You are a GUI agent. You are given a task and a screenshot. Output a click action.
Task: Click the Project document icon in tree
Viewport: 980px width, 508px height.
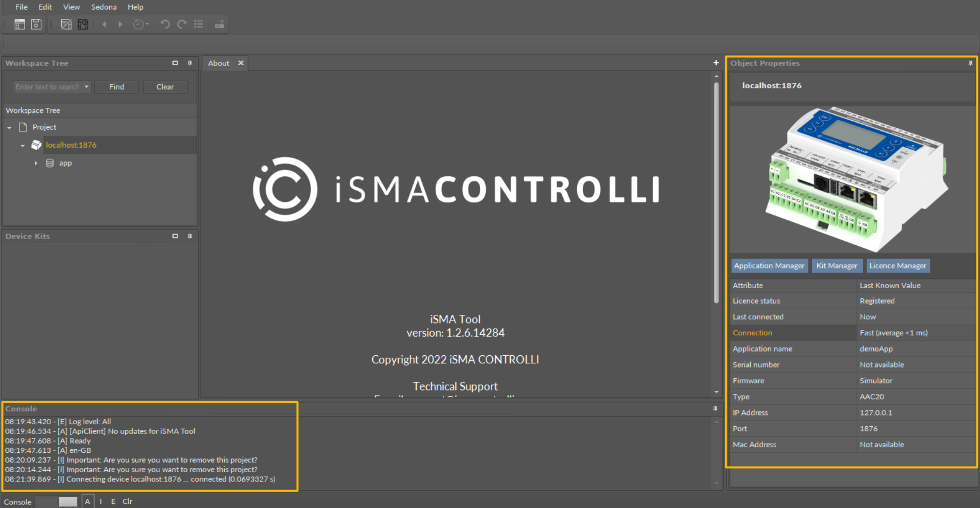23,127
